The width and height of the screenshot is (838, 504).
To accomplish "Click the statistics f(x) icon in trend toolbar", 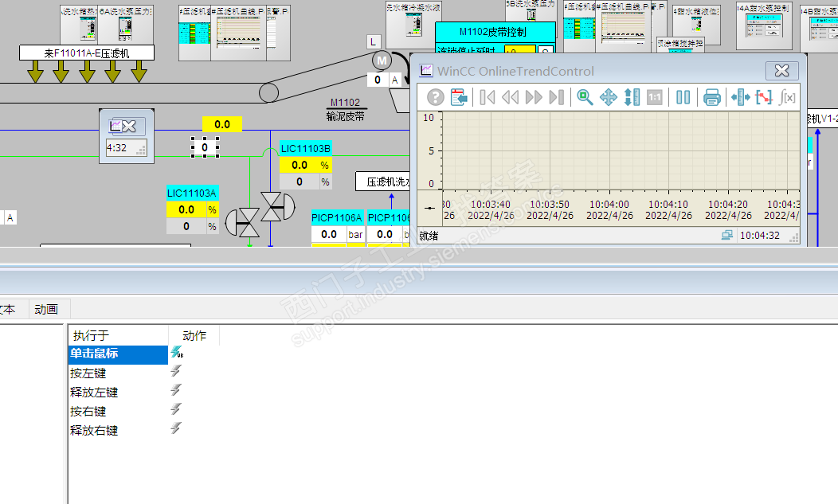I will coord(787,97).
